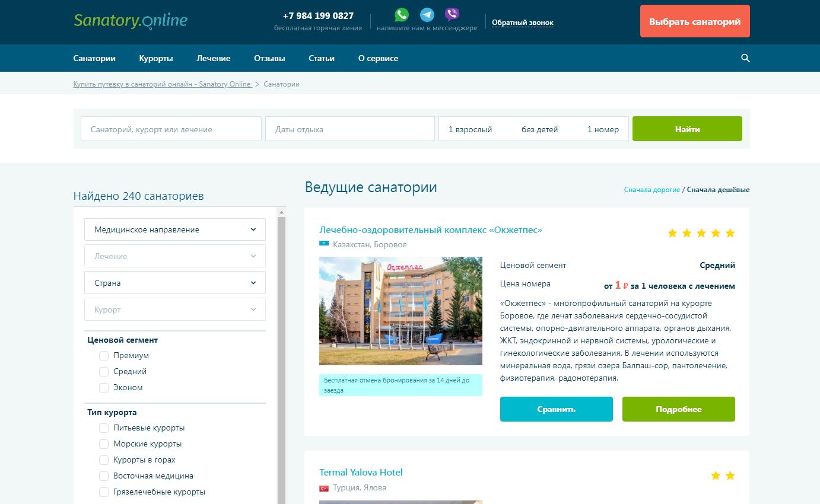Toggle the Грязелечебные курорты checkbox
The width and height of the screenshot is (820, 504).
point(104,492)
